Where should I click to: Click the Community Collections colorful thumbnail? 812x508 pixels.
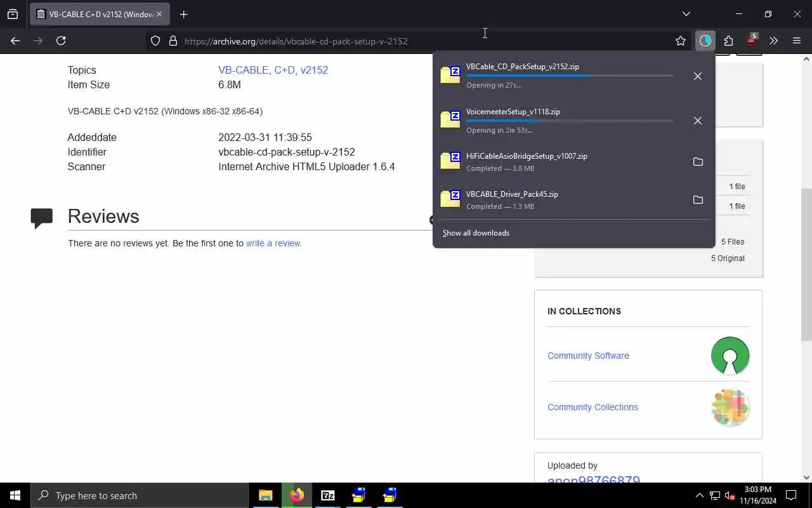[x=730, y=407]
